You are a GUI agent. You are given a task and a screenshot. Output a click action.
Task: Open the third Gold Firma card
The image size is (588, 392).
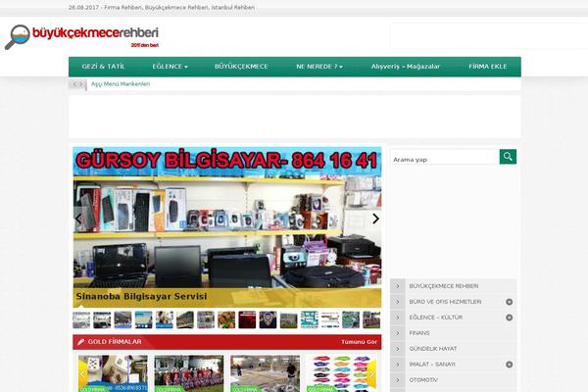pos(266,373)
